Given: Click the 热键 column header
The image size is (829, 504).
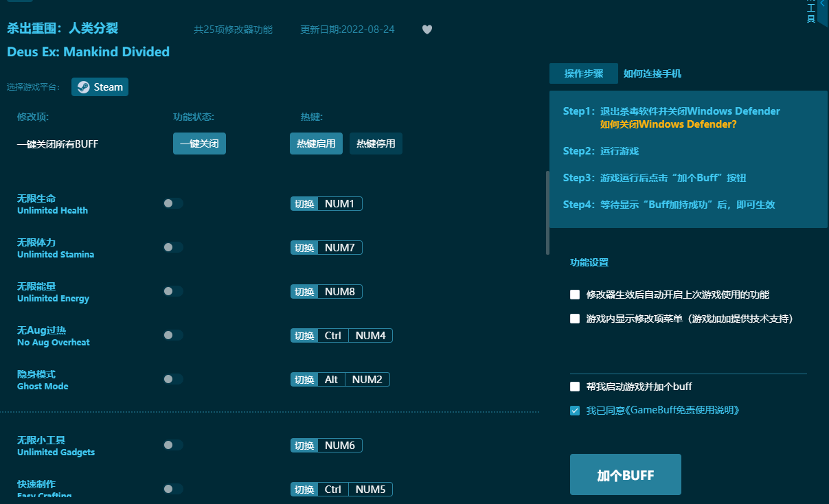Looking at the screenshot, I should coord(312,117).
